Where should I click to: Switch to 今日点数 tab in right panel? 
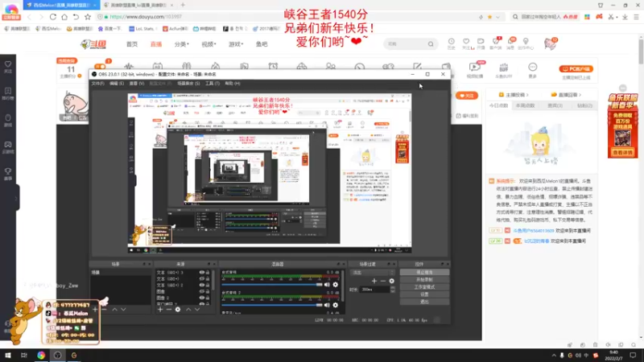tap(498, 106)
